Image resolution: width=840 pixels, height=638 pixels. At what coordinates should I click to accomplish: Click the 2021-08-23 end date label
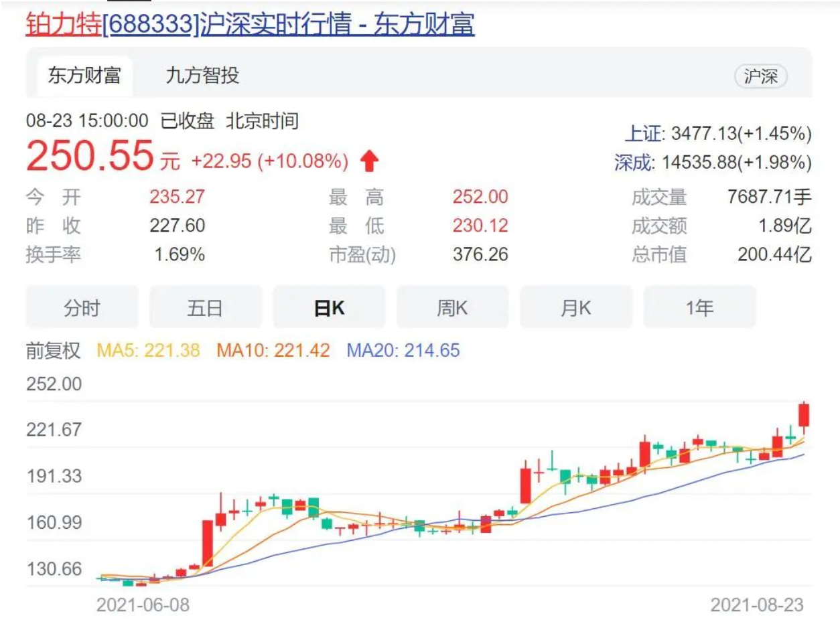pos(757,605)
